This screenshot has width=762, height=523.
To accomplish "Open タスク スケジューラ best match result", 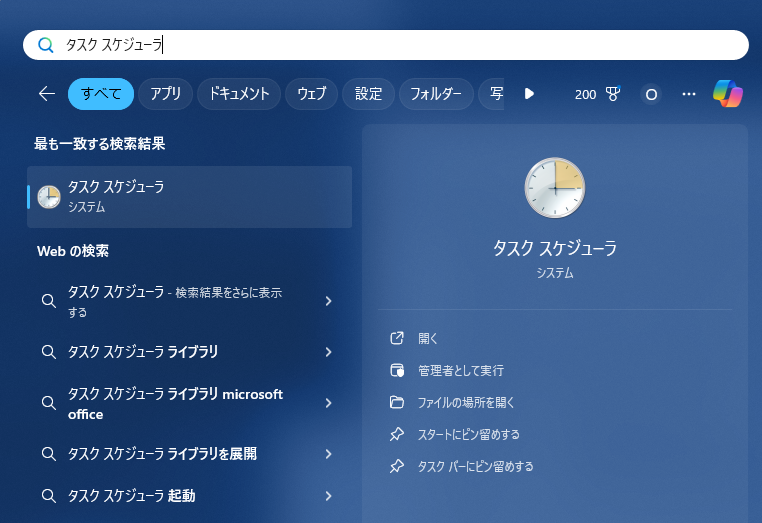I will (x=190, y=197).
